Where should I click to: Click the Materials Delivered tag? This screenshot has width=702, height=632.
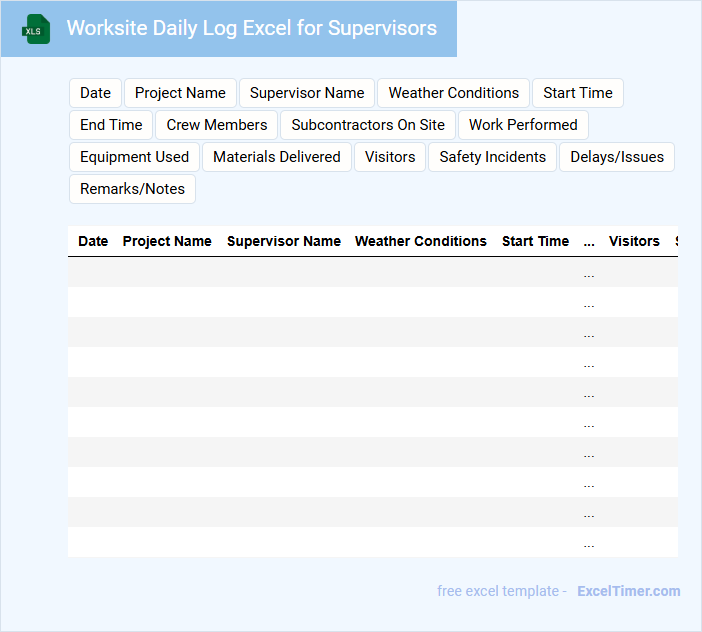click(277, 157)
